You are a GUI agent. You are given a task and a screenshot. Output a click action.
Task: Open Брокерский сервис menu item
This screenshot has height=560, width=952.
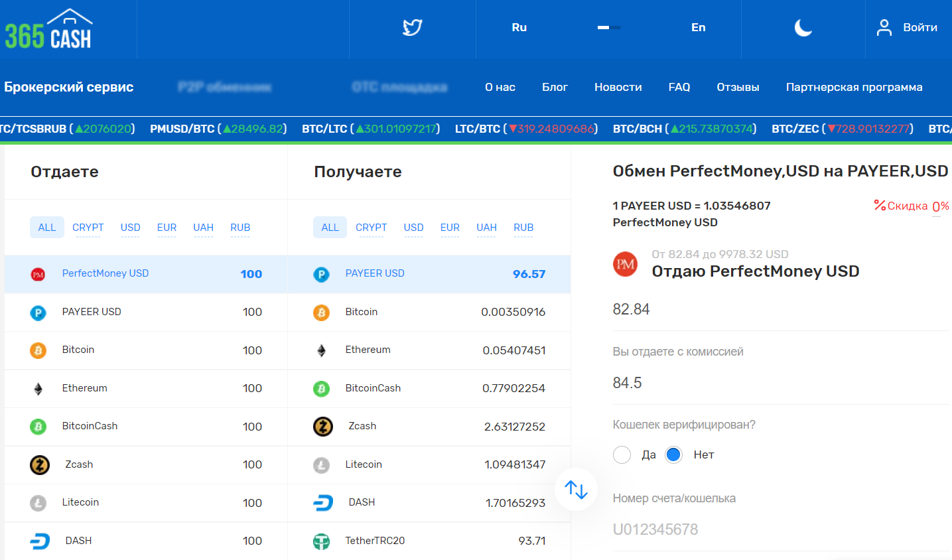[69, 87]
